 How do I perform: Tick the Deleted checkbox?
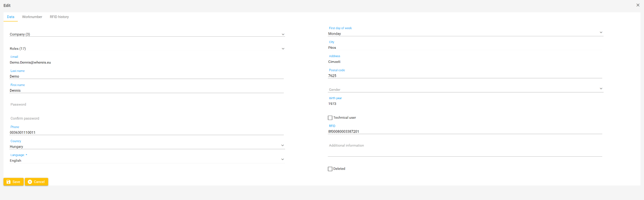pyautogui.click(x=330, y=169)
